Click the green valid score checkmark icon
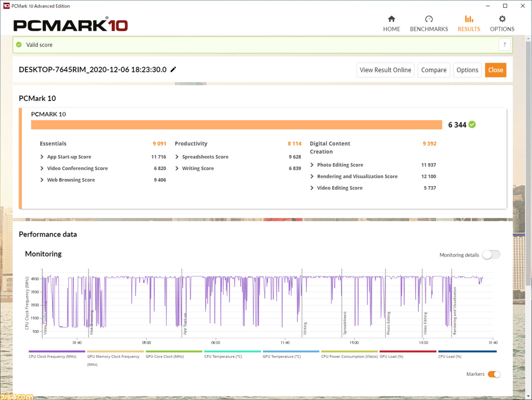This screenshot has height=400, width=532. click(19, 44)
